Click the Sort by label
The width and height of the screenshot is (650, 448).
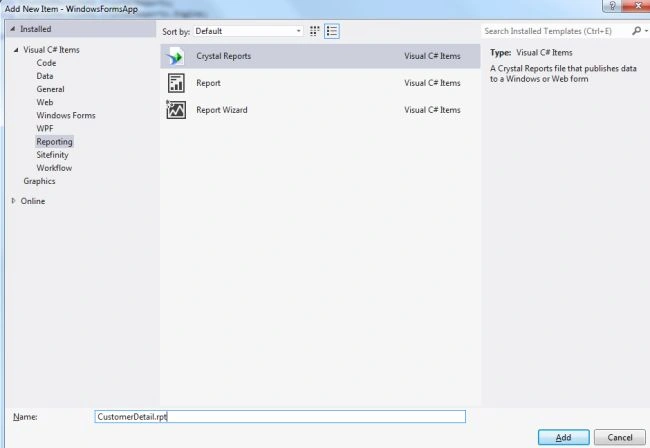(x=176, y=31)
